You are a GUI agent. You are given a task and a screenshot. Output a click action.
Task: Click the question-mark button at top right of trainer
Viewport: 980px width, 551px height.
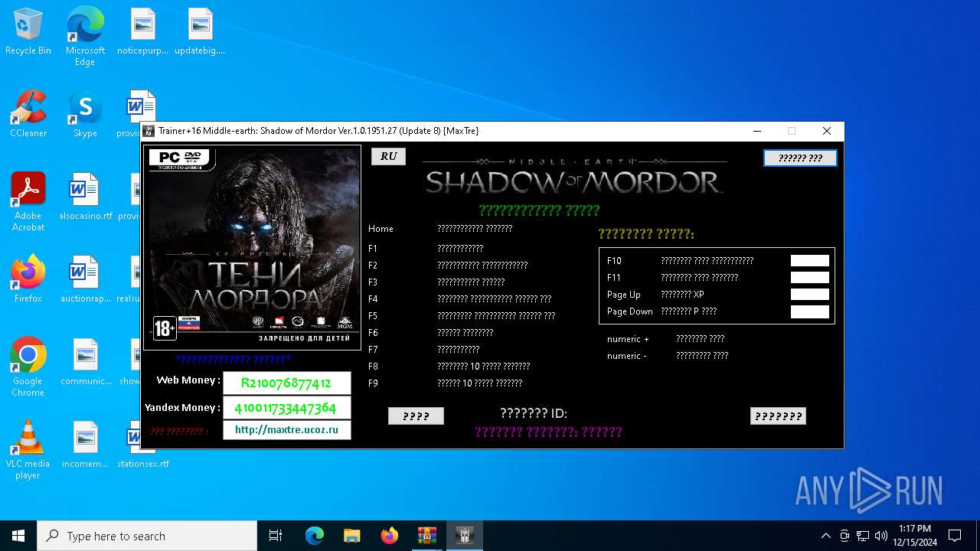click(800, 158)
